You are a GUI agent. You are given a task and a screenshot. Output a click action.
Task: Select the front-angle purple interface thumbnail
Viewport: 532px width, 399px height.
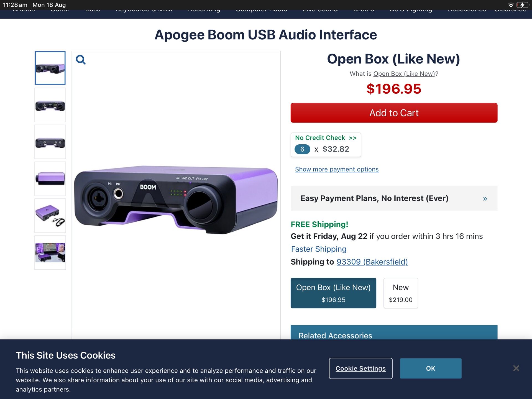tap(50, 68)
